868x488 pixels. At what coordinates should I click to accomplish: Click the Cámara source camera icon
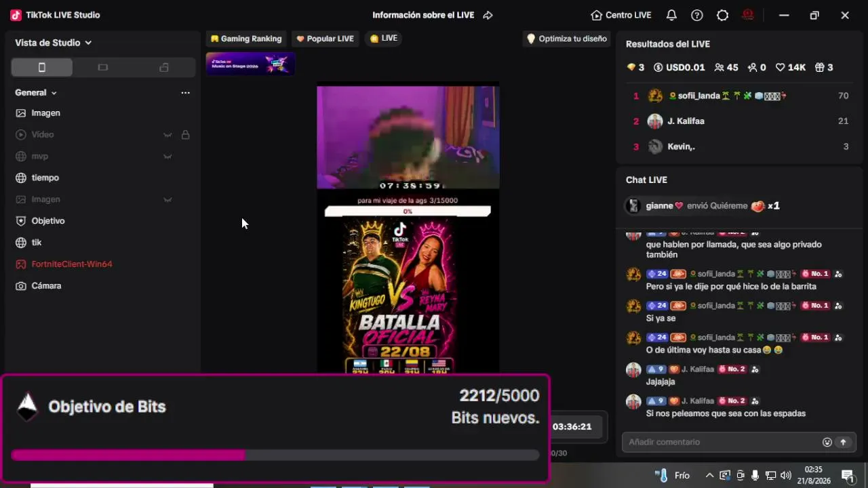(21, 286)
